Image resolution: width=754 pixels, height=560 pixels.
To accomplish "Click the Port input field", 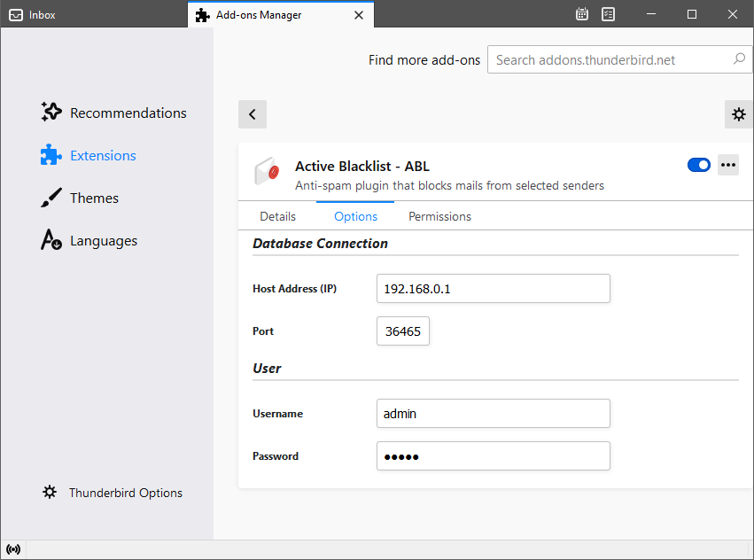I will pyautogui.click(x=403, y=331).
